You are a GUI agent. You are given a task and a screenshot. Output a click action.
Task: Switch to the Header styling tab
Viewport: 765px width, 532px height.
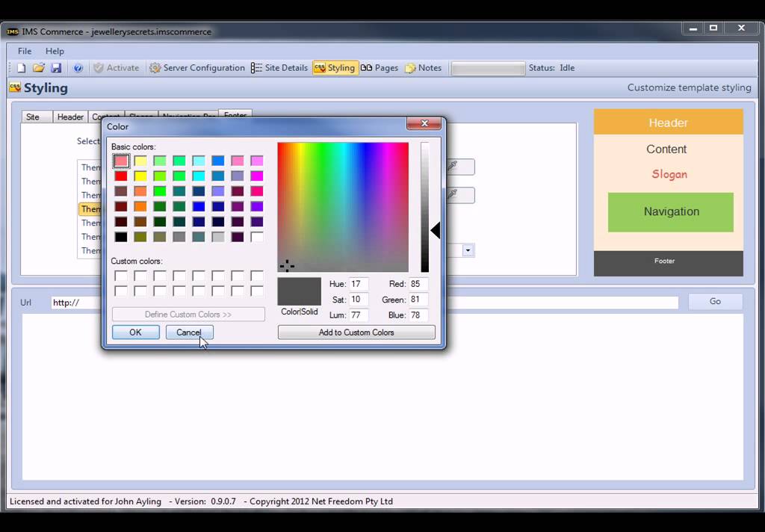[70, 117]
